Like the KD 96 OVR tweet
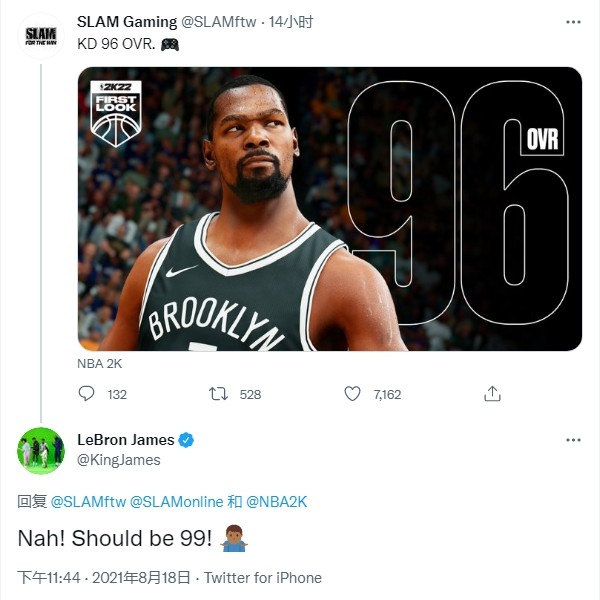The image size is (600, 600). (x=352, y=394)
